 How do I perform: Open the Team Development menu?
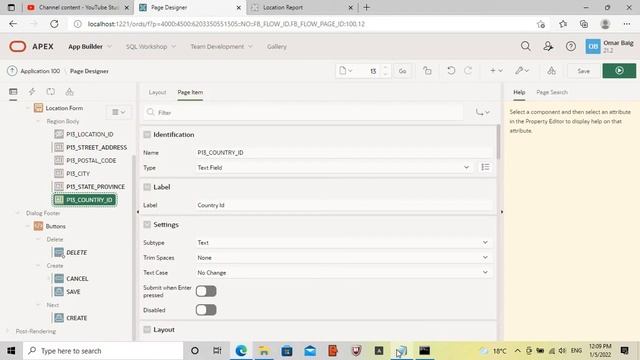click(221, 47)
